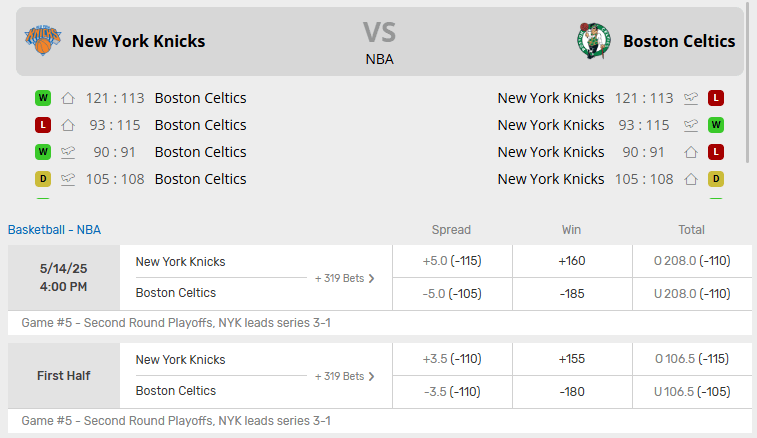Image resolution: width=757 pixels, height=438 pixels.
Task: Expand +319 Bets for First Half
Action: (x=345, y=376)
